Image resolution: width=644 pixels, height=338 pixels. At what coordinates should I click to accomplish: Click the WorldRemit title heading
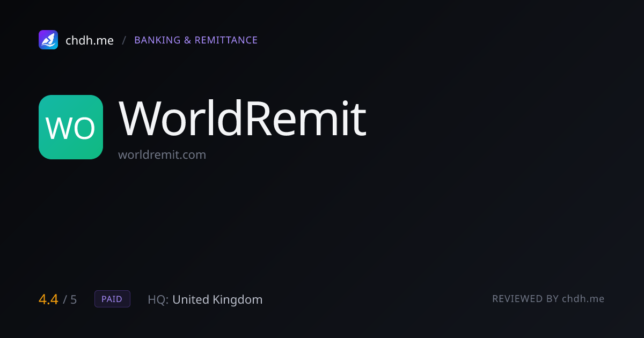pyautogui.click(x=243, y=118)
